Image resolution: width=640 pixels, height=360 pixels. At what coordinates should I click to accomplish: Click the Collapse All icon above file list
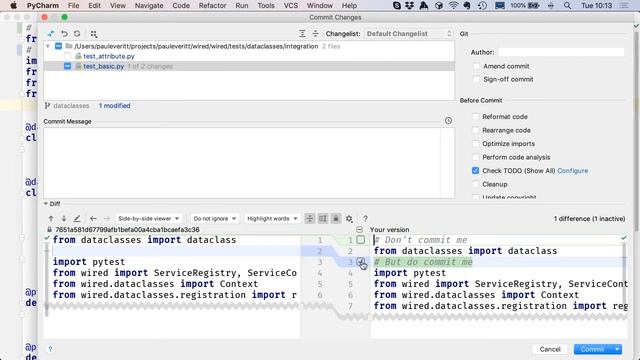315,34
